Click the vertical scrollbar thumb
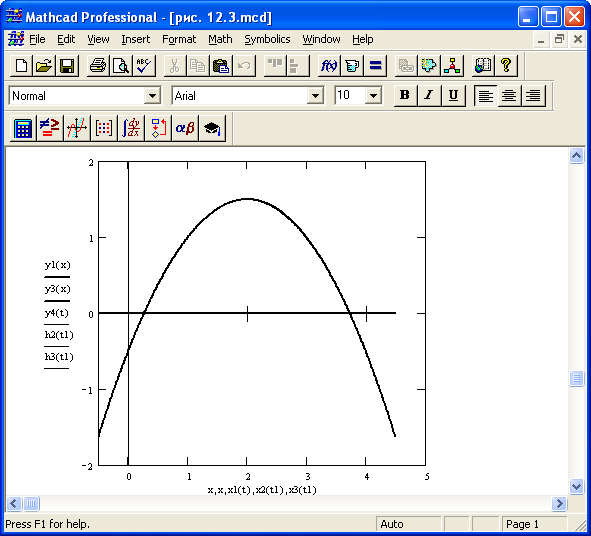This screenshot has width=591, height=536. pyautogui.click(x=576, y=378)
